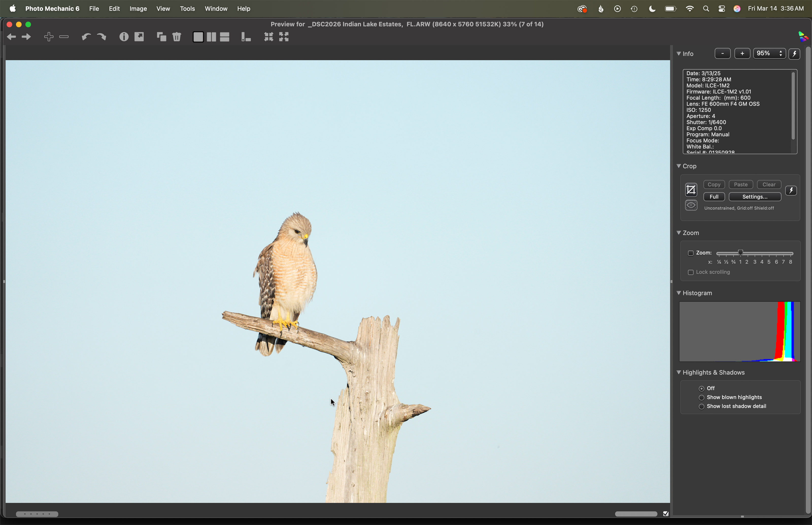The image size is (812, 525).
Task: Open the Tools menu
Action: [x=188, y=9]
